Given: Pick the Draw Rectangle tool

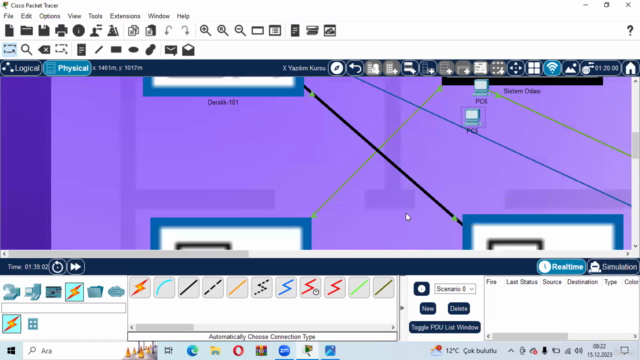Looking at the screenshot, I should (116, 50).
